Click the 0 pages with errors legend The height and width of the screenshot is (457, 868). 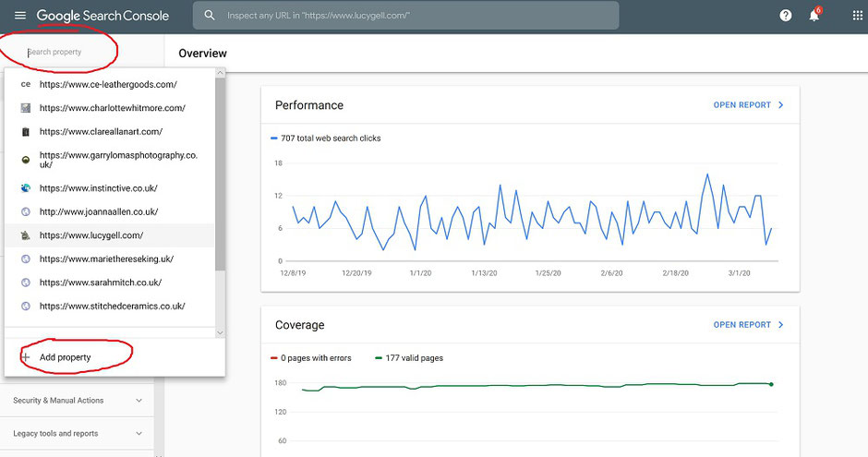[x=310, y=358]
